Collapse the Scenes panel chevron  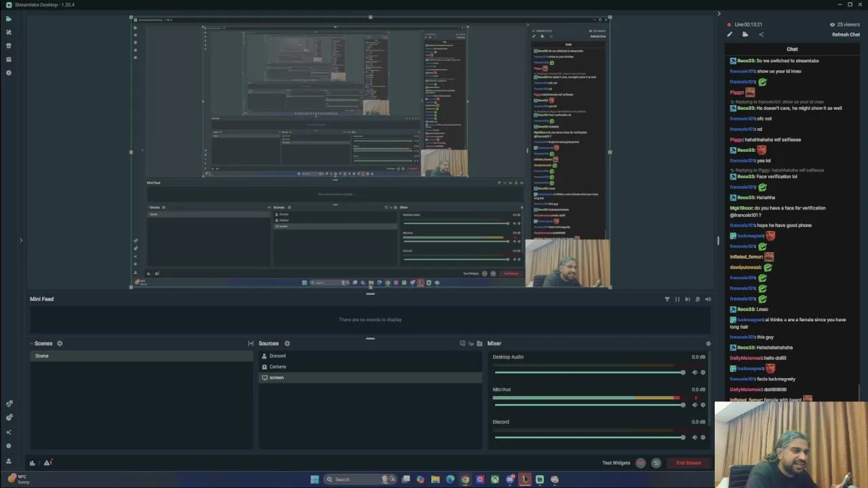coord(31,344)
